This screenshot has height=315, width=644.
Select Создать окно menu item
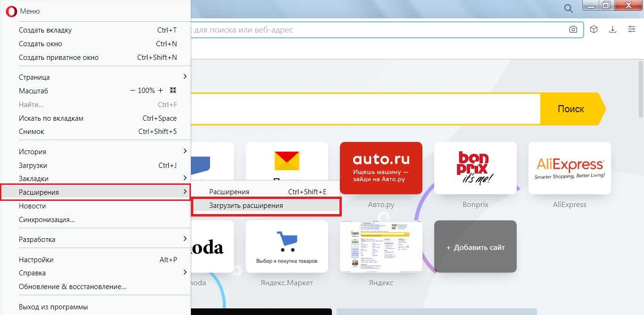coord(96,44)
